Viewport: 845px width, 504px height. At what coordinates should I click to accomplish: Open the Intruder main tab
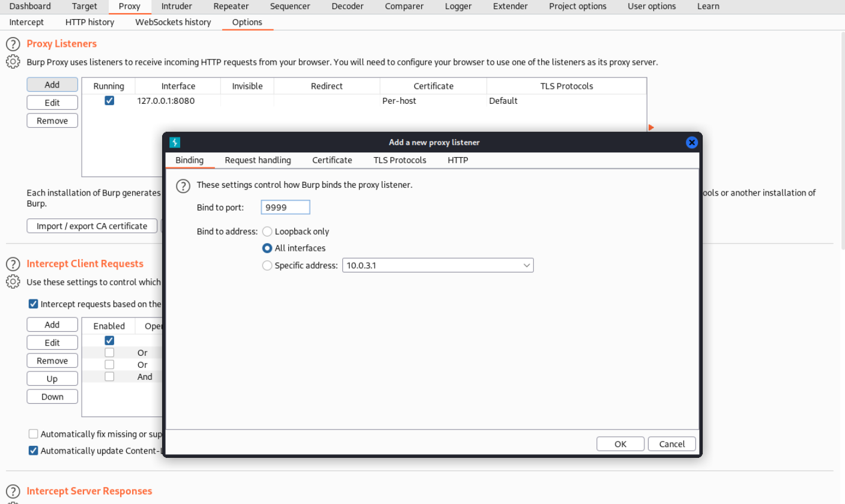177,6
